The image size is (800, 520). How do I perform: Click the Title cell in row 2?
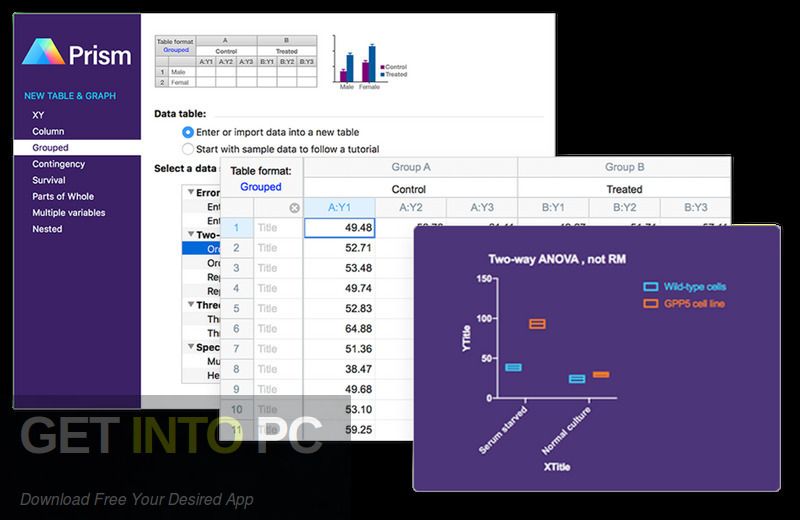tap(278, 248)
